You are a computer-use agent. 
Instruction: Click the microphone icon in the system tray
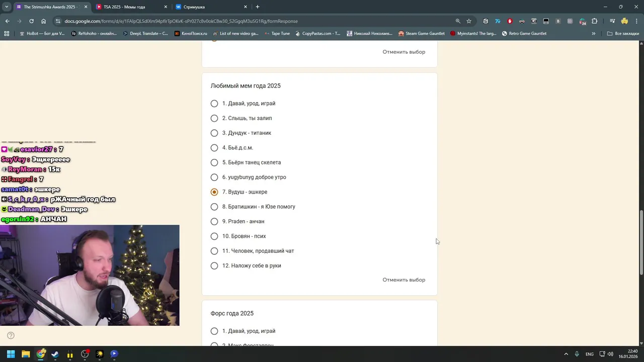(577, 354)
